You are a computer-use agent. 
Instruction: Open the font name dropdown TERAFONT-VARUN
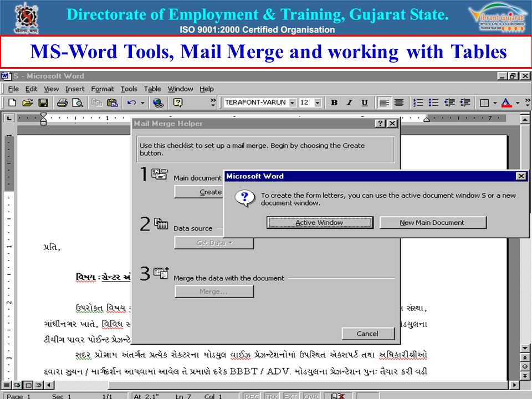pyautogui.click(x=293, y=103)
